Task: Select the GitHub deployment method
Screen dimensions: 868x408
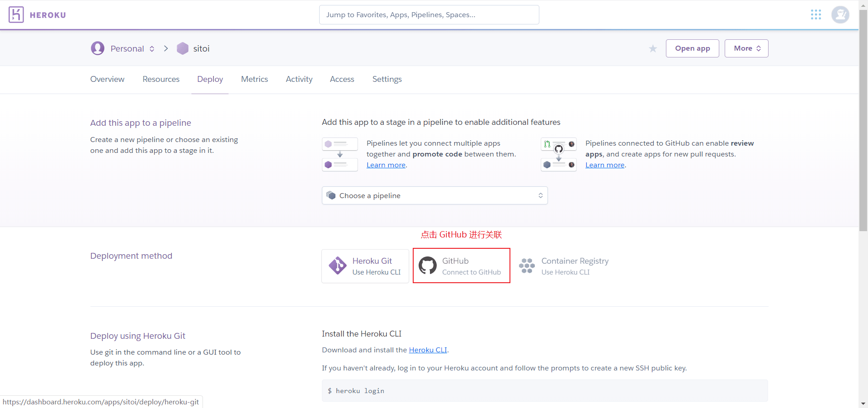Action: coord(461,266)
